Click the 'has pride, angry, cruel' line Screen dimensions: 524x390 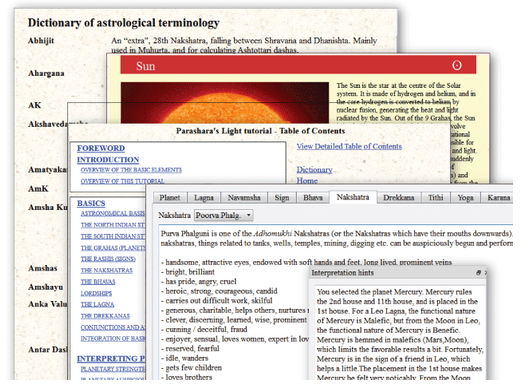199,281
